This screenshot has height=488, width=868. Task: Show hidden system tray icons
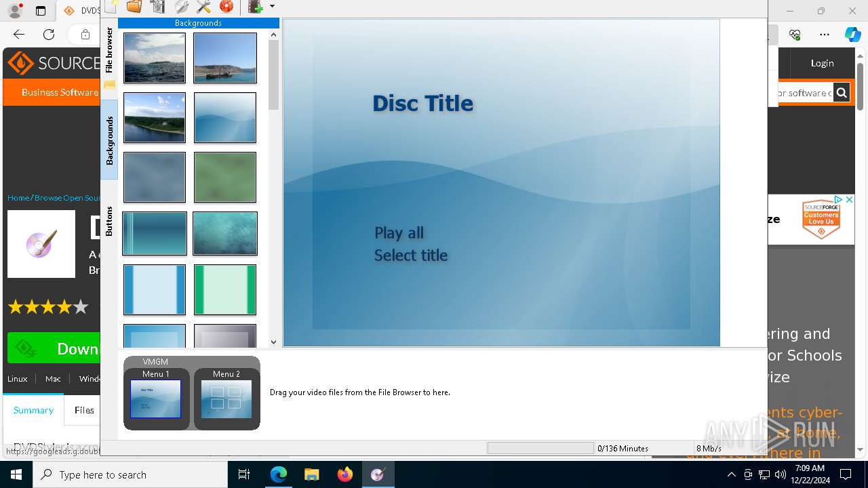(x=731, y=474)
